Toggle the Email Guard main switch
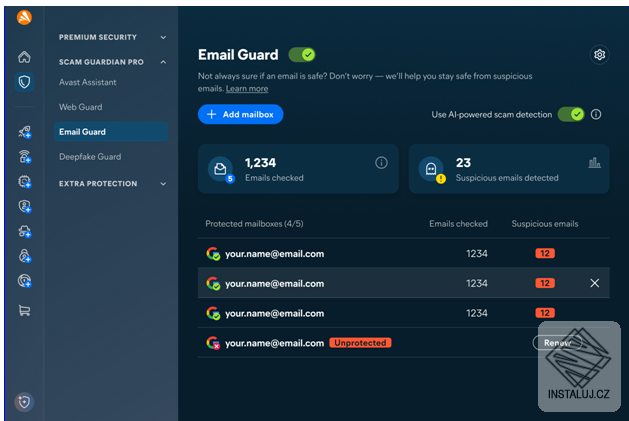Viewport: 629px width, 421px height. [x=302, y=55]
